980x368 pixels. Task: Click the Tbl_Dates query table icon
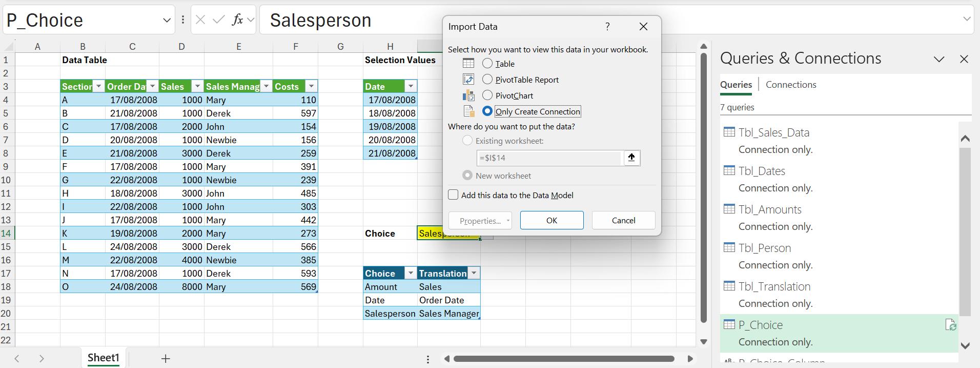tap(729, 170)
